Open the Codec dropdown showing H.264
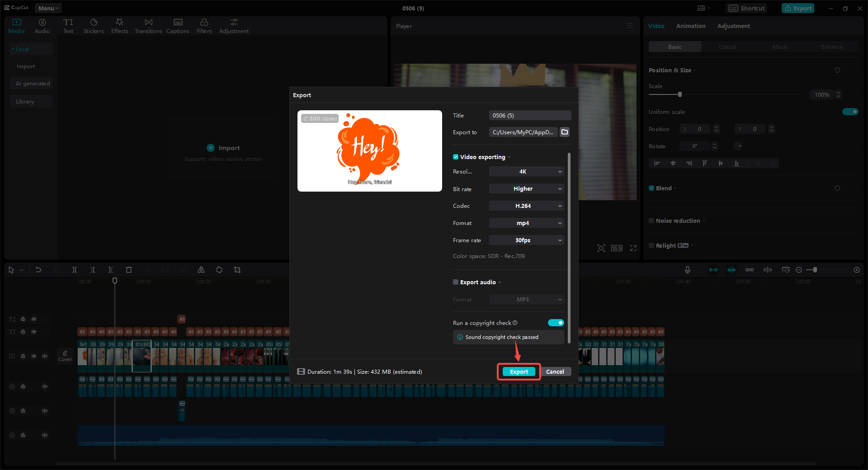 click(526, 206)
